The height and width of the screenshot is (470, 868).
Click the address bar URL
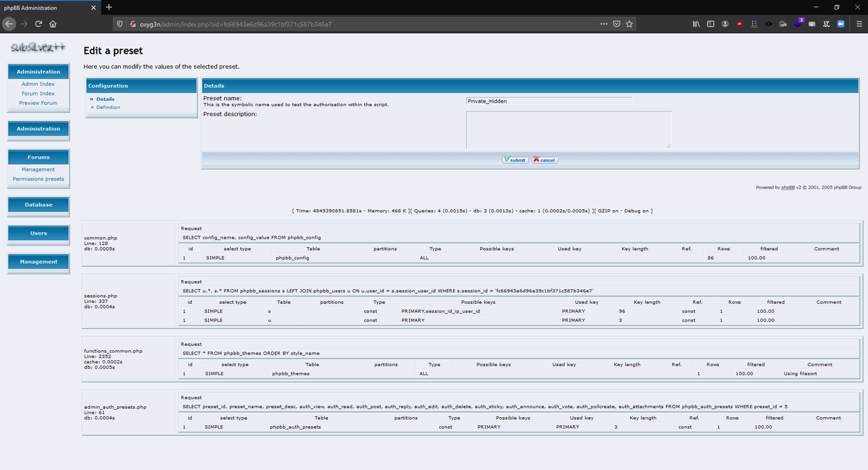(x=235, y=23)
